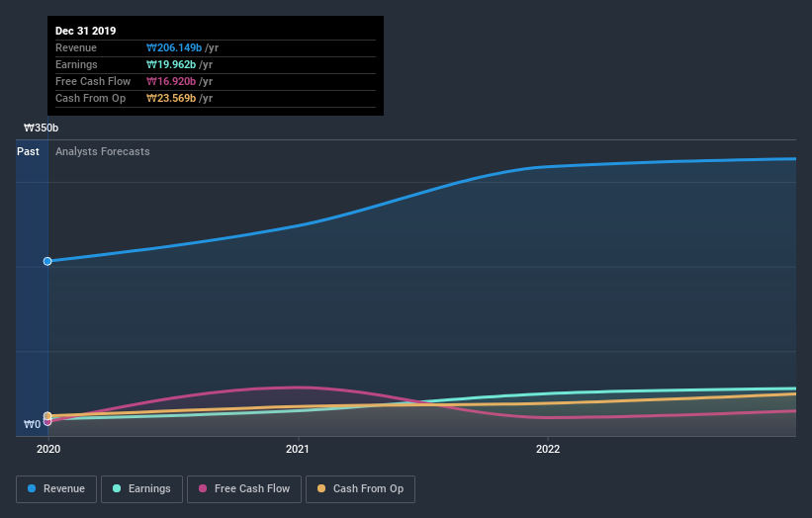Viewport: 812px width, 518px height.
Task: Toggle the Revenue legend button
Action: click(56, 489)
